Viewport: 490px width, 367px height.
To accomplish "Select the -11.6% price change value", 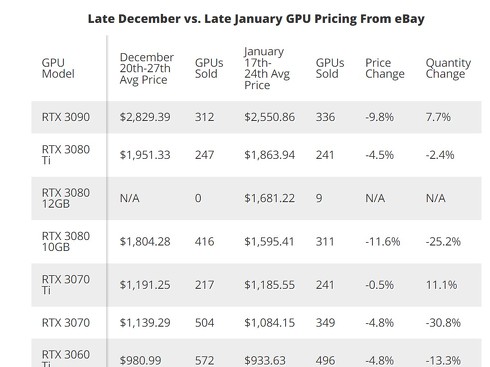I will click(x=382, y=241).
